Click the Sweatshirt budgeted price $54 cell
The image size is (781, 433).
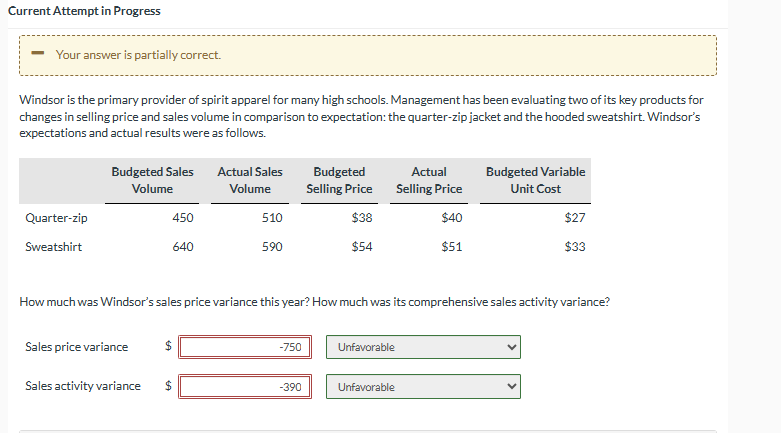point(362,247)
